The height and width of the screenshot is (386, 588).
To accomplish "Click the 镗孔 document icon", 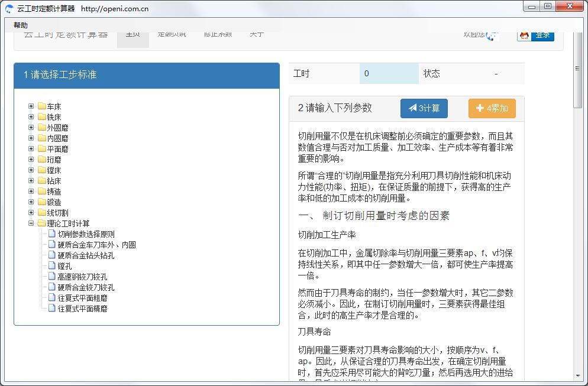I will pyautogui.click(x=52, y=266).
